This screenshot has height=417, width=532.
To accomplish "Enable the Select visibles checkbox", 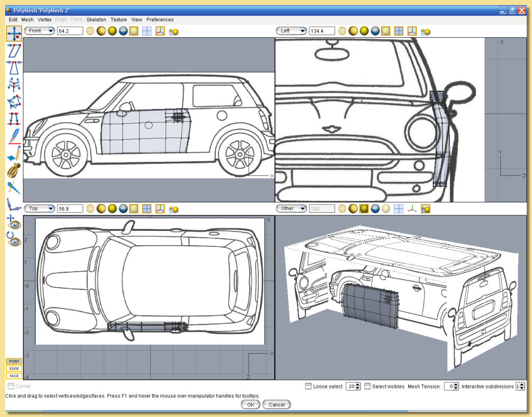I will (x=367, y=386).
